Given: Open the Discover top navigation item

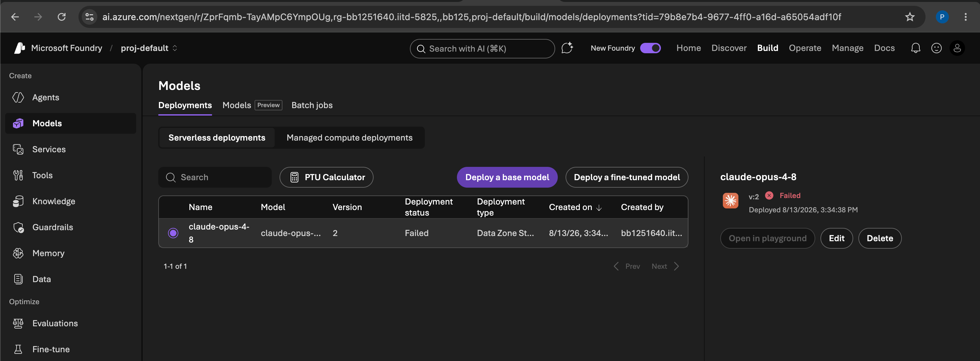Looking at the screenshot, I should (729, 48).
